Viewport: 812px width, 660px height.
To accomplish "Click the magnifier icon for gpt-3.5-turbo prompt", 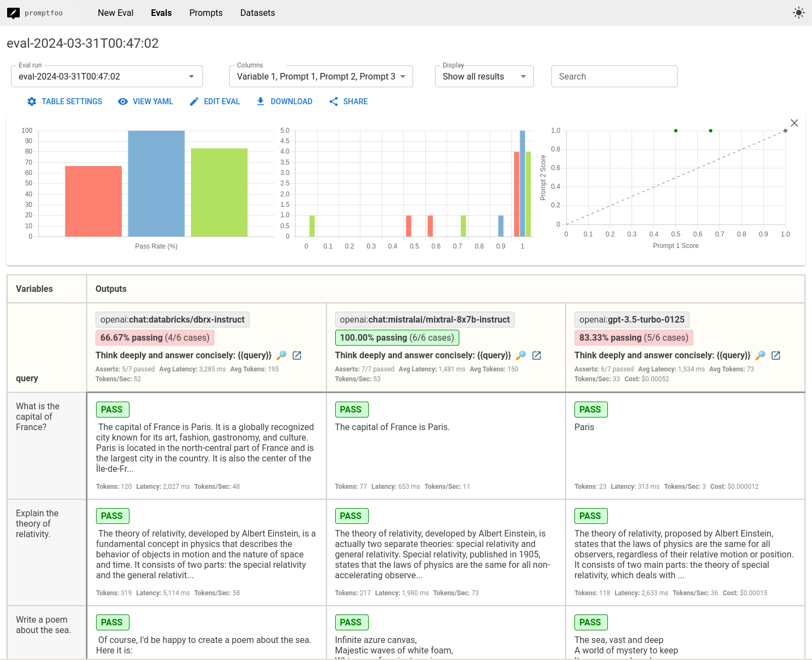I will tap(760, 356).
